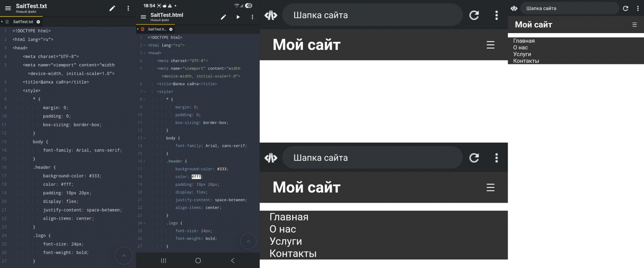The image size is (644, 268).
Task: Tap the 'Шапка сайта' address bar field
Action: coord(372,15)
